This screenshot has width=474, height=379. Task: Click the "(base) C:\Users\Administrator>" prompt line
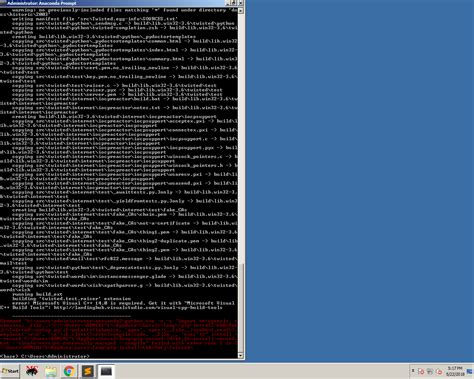tap(45, 356)
